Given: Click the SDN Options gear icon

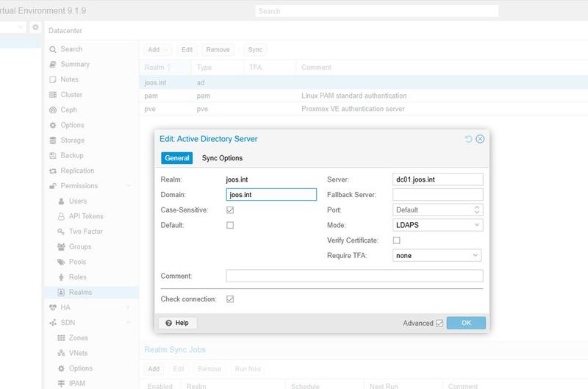Looking at the screenshot, I should (61, 368).
